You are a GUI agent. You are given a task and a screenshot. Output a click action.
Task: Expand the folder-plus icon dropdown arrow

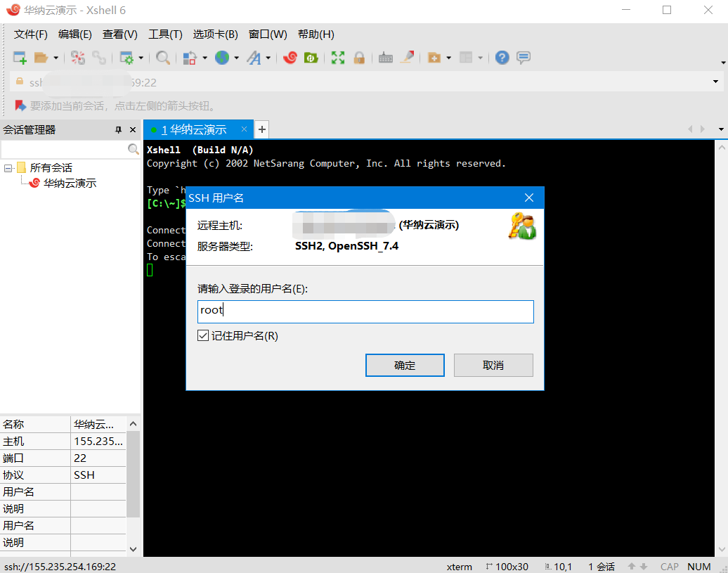click(x=448, y=58)
